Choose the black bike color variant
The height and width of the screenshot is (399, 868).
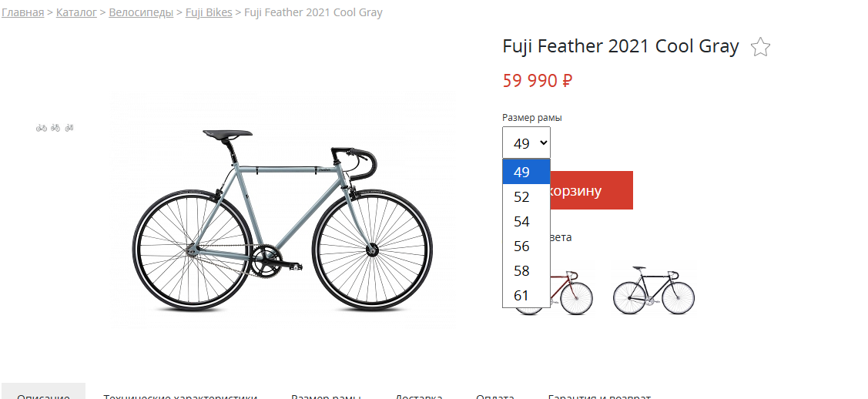(653, 290)
